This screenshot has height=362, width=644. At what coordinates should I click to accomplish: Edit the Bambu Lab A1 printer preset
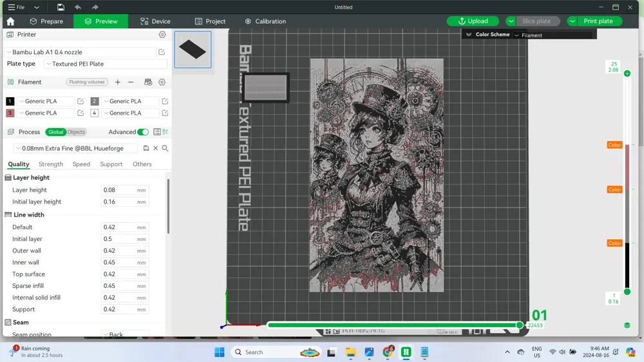pyautogui.click(x=162, y=52)
